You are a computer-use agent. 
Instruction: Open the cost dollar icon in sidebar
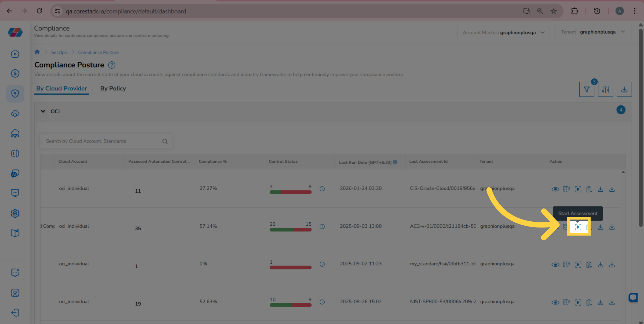pyautogui.click(x=15, y=73)
